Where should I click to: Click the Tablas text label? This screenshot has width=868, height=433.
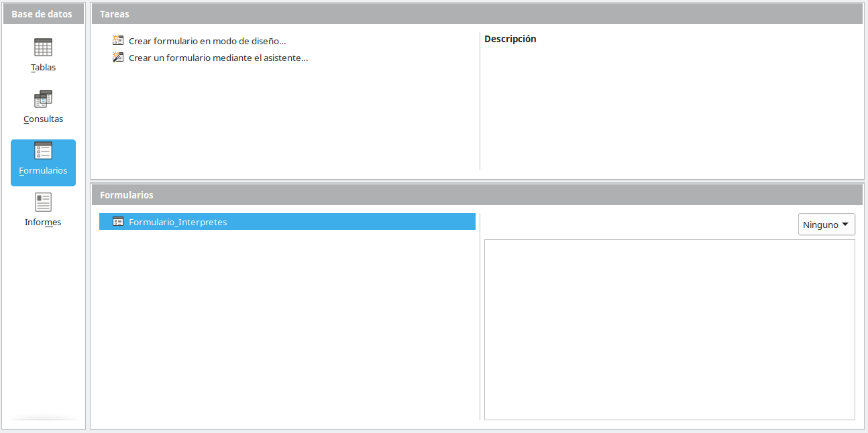click(43, 68)
